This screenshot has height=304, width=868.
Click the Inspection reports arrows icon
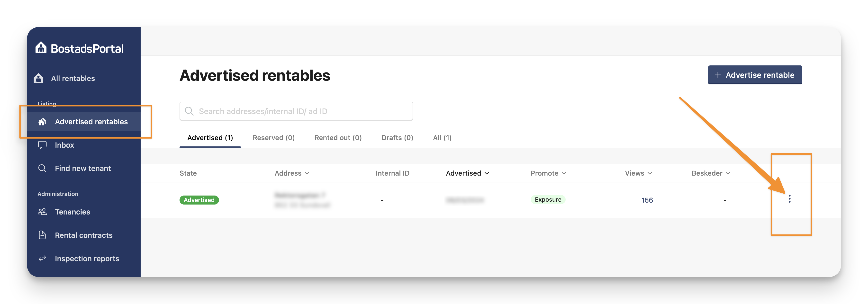click(42, 259)
